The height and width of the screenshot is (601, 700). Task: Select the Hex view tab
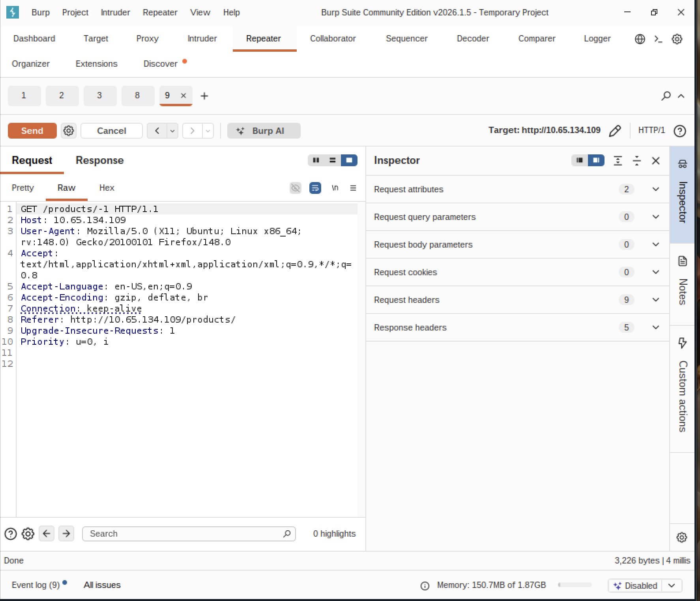click(107, 188)
